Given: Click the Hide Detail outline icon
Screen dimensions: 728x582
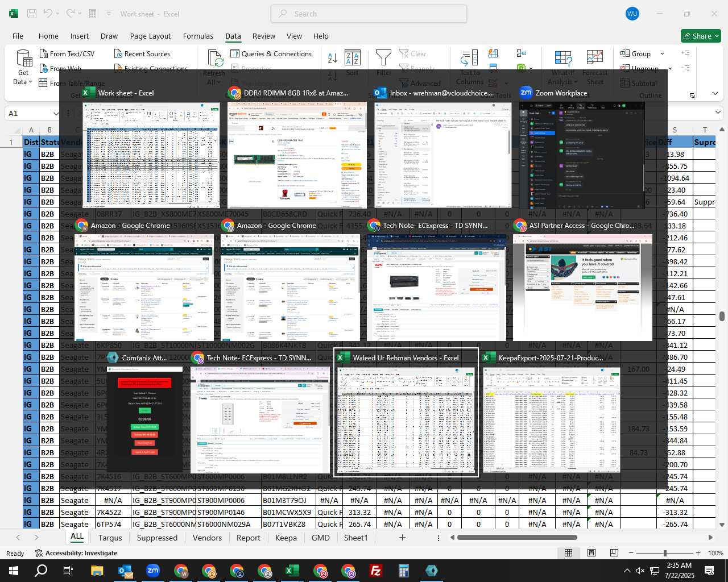Looking at the screenshot, I should click(686, 68).
